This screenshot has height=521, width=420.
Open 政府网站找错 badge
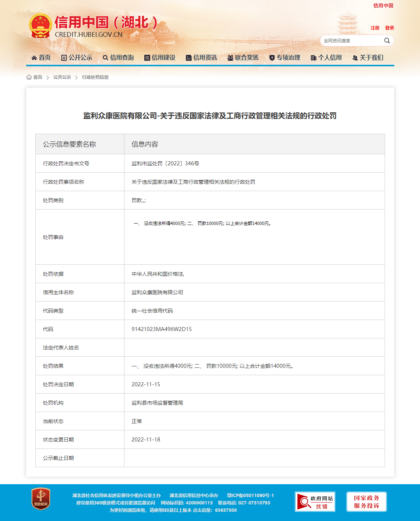pos(315,501)
